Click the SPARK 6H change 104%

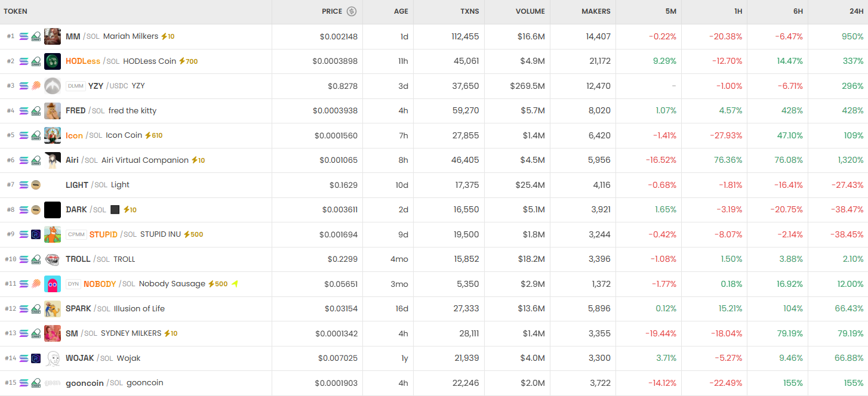pos(793,309)
